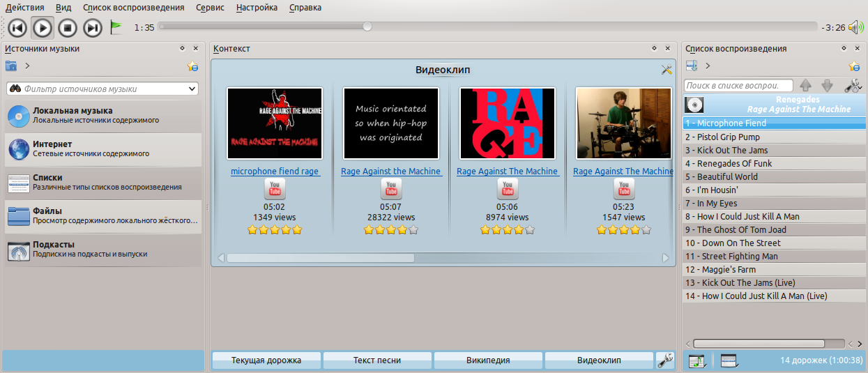
Task: Click YouTube icon for 1547 views video
Action: click(x=624, y=189)
